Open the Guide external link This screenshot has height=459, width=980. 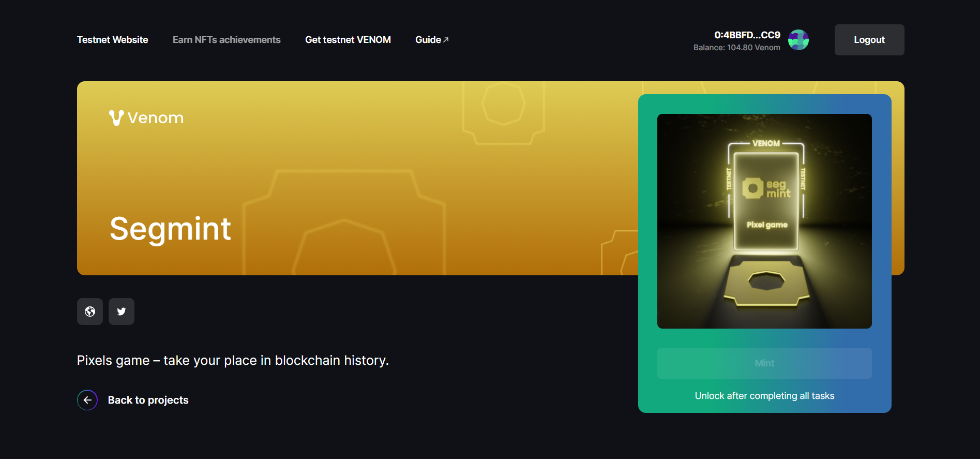[x=432, y=40]
